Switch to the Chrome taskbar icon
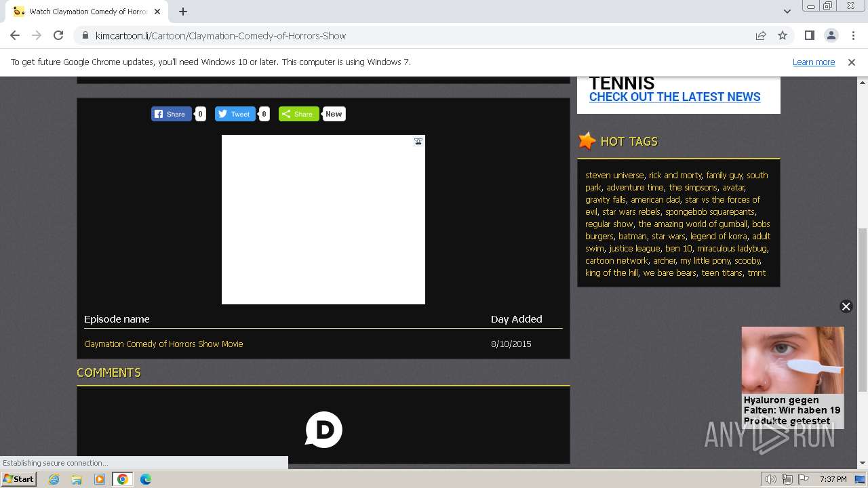Image resolution: width=868 pixels, height=488 pixels. tap(123, 479)
